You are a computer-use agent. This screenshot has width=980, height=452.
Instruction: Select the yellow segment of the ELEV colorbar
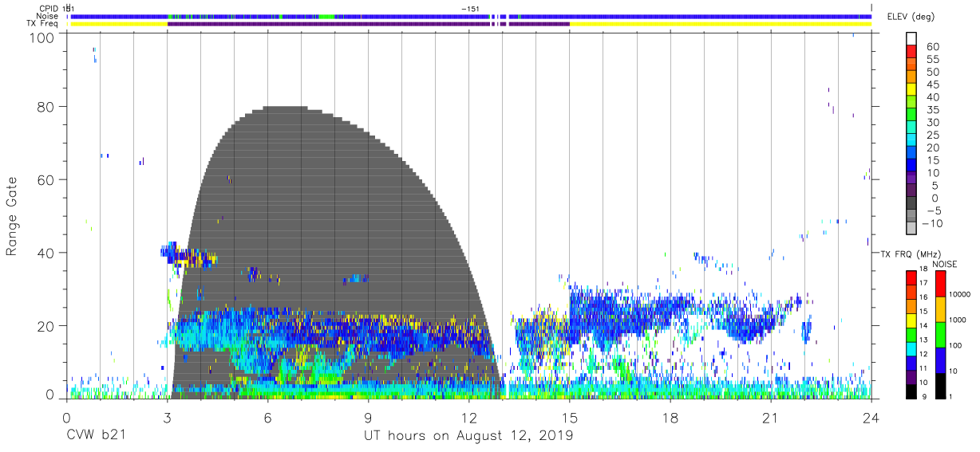point(911,90)
